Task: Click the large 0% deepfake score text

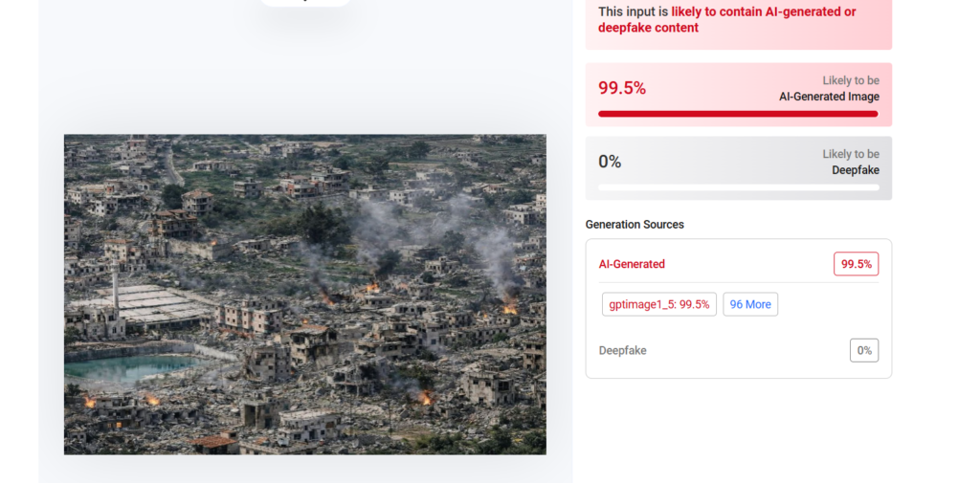Action: coord(610,162)
